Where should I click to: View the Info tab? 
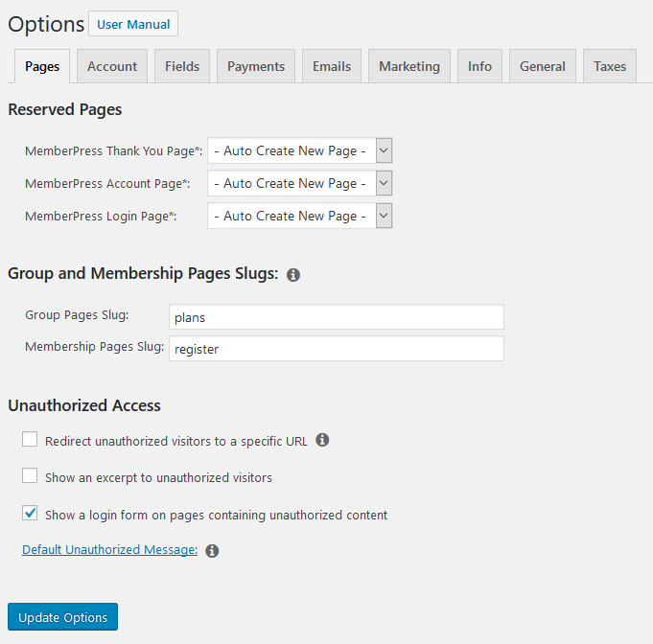(479, 66)
